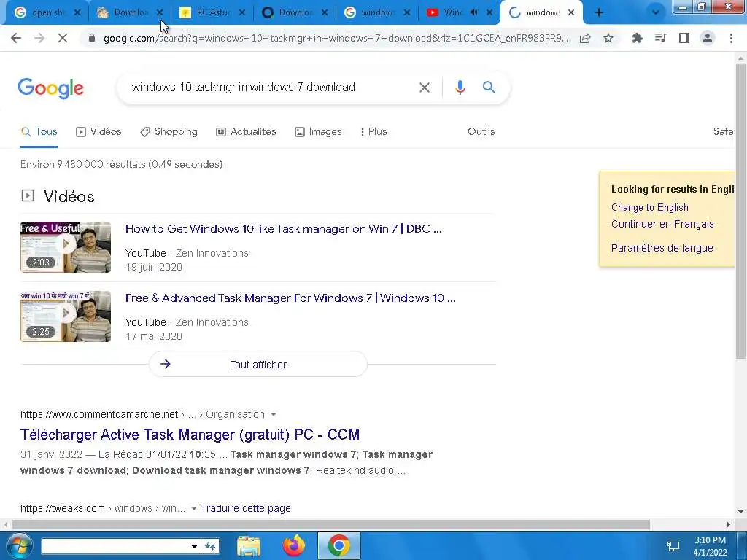Viewport: 747px width, 560px height.
Task: Select the Tous results tab
Action: pyautogui.click(x=39, y=131)
